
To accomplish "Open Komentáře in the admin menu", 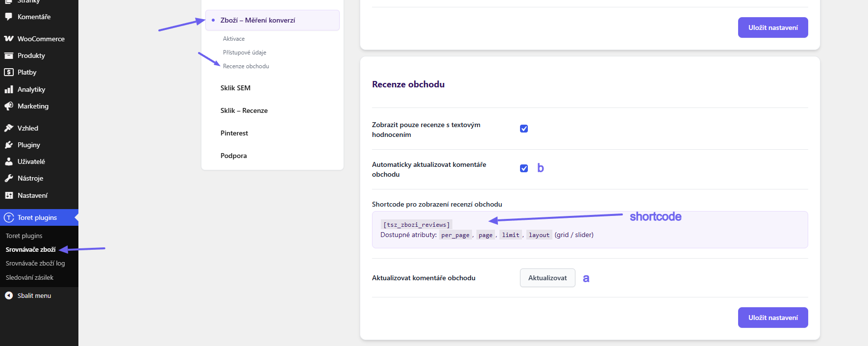I will pyautogui.click(x=34, y=17).
